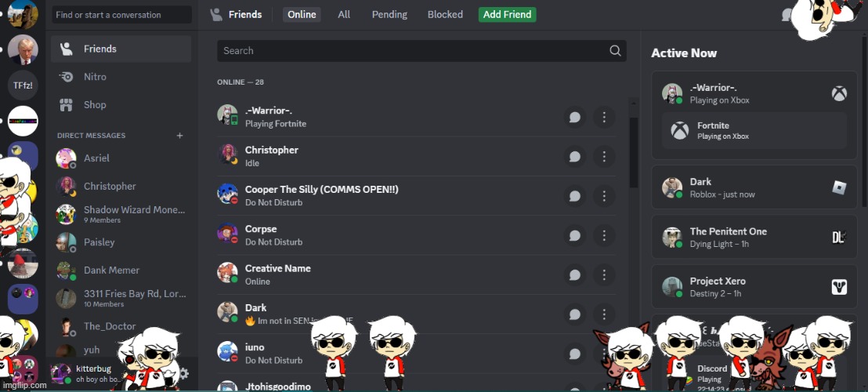Click the friends list scrollbar
868x392 pixels.
pyautogui.click(x=633, y=152)
